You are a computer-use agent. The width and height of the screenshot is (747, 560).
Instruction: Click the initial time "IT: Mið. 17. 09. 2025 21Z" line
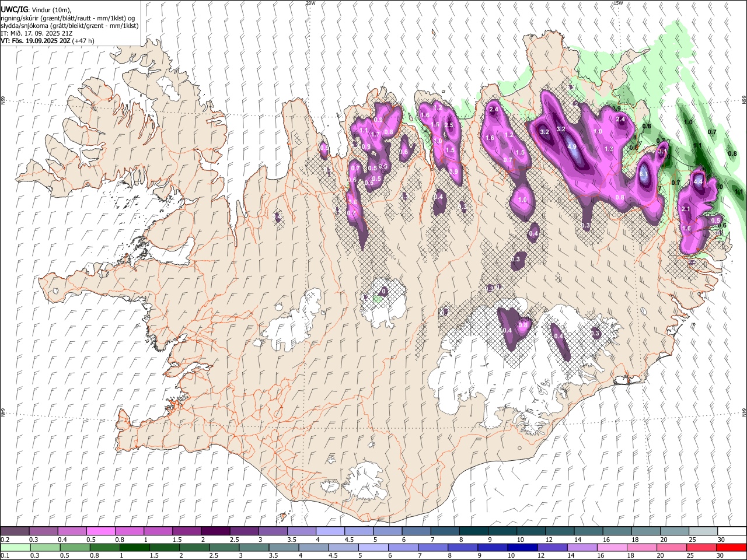[37, 33]
